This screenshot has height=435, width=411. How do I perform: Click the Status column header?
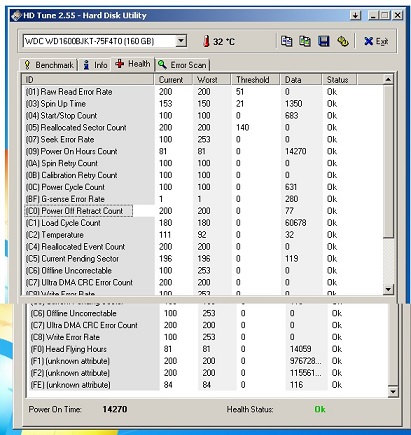click(339, 80)
